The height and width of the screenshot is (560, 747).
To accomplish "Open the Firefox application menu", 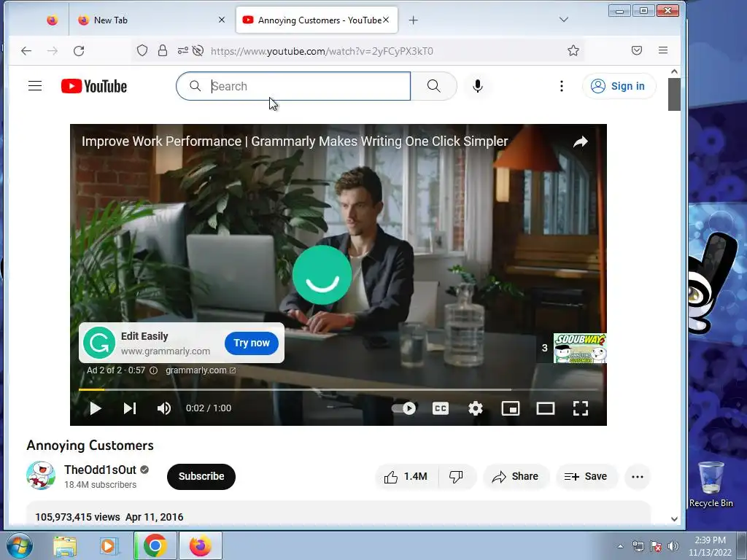I will click(662, 50).
